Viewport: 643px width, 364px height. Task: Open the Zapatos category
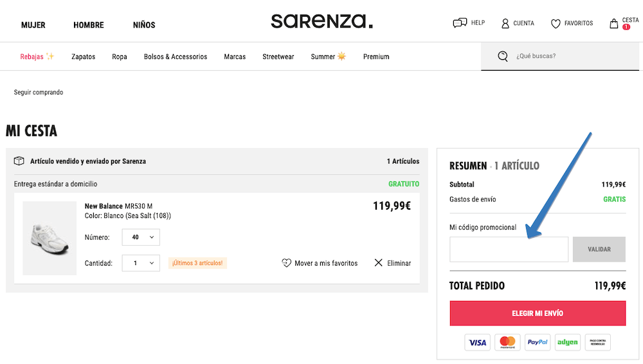pos(83,57)
